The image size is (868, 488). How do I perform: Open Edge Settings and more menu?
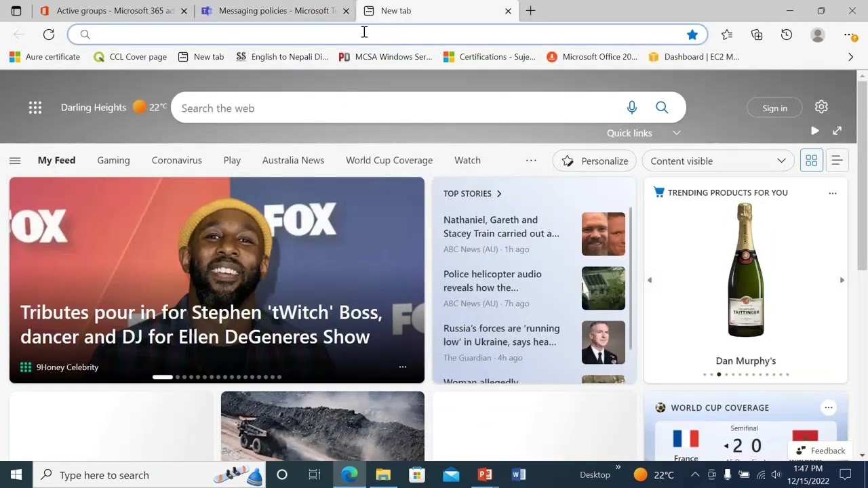(848, 35)
